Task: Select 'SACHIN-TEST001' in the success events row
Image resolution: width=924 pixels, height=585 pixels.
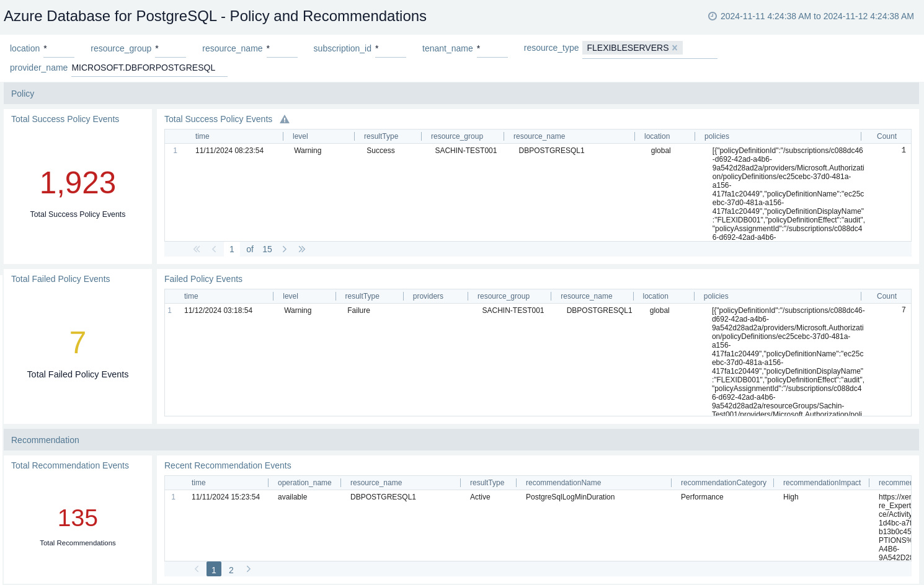Action: (466, 151)
